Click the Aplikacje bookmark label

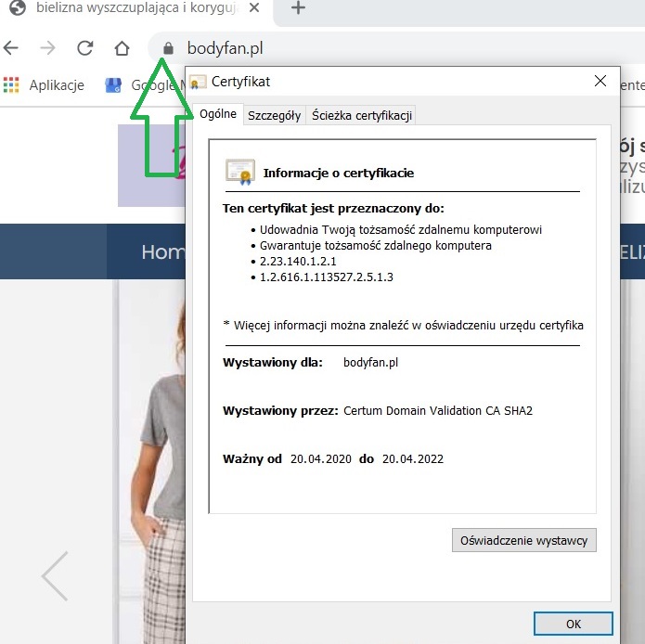pos(57,85)
